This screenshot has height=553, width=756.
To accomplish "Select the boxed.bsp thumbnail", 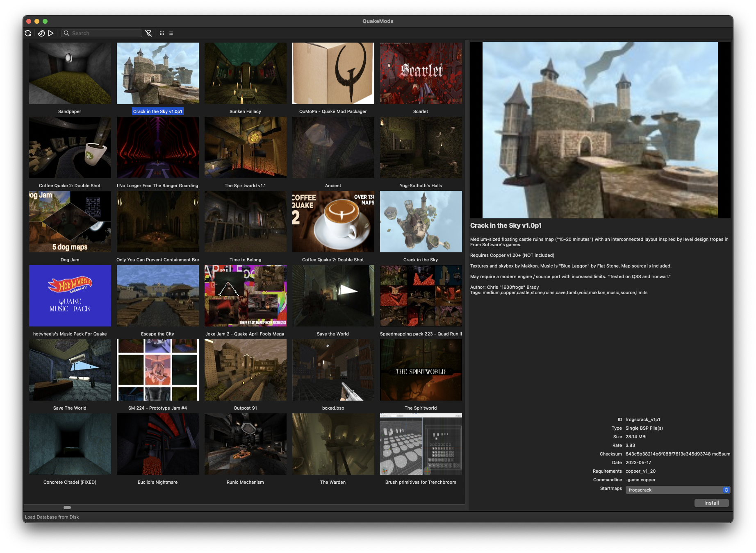I will (333, 370).
